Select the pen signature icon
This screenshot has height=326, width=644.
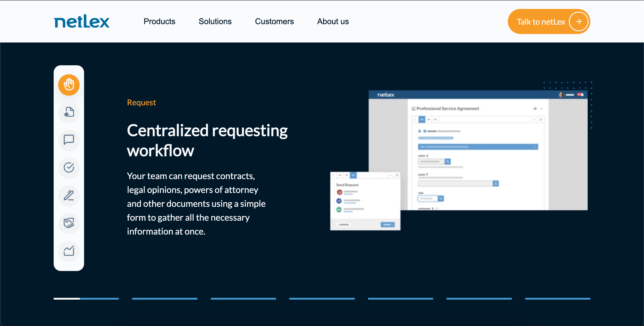pos(69,195)
